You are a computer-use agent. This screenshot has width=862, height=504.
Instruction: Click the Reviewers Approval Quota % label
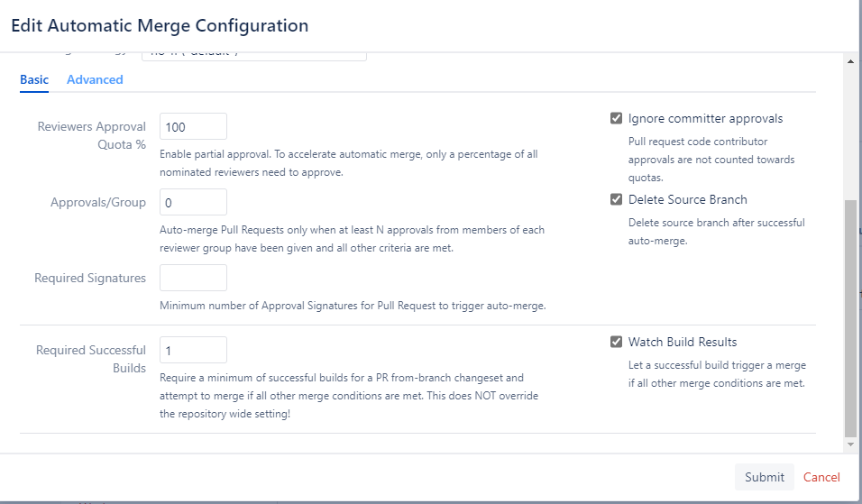coord(92,135)
